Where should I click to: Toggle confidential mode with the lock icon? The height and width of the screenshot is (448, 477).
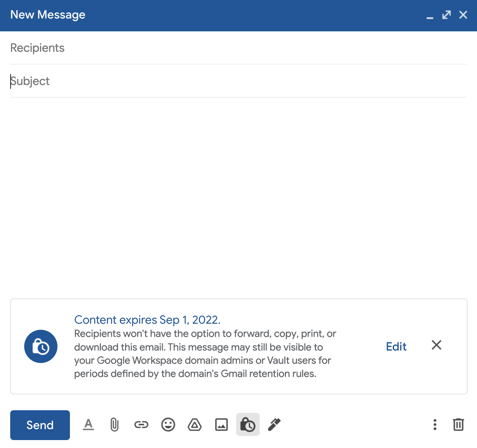click(x=248, y=425)
